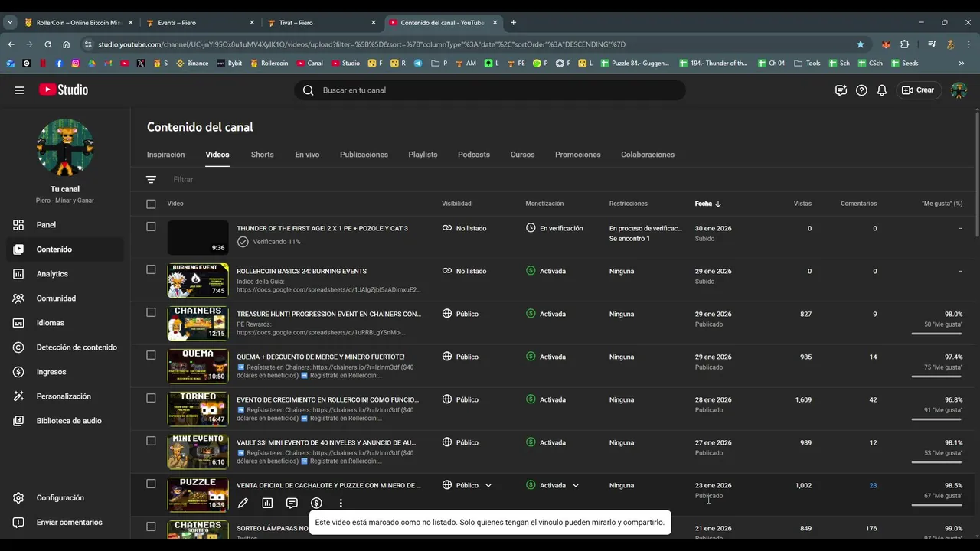Sort by Fecha column header
The image size is (980, 551).
(x=708, y=204)
